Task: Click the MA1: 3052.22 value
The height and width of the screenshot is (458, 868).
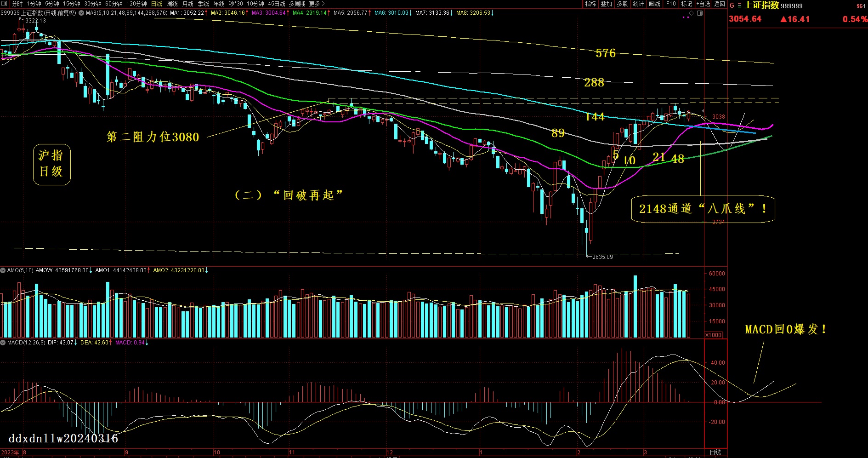Action: pos(187,13)
